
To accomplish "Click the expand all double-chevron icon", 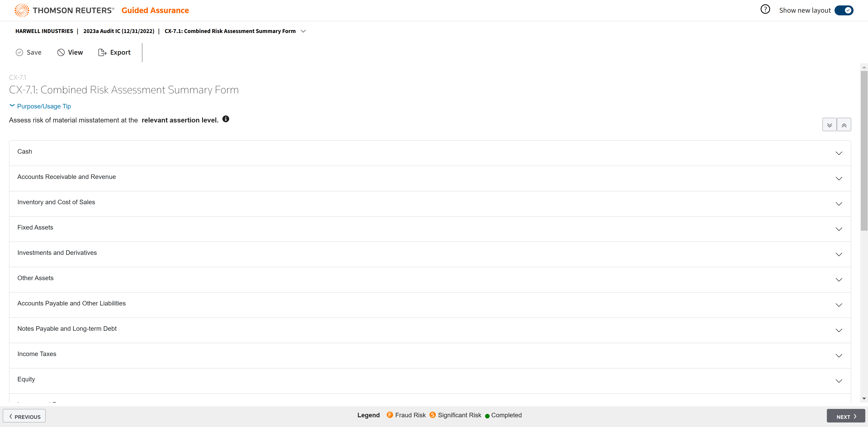I will coord(829,125).
